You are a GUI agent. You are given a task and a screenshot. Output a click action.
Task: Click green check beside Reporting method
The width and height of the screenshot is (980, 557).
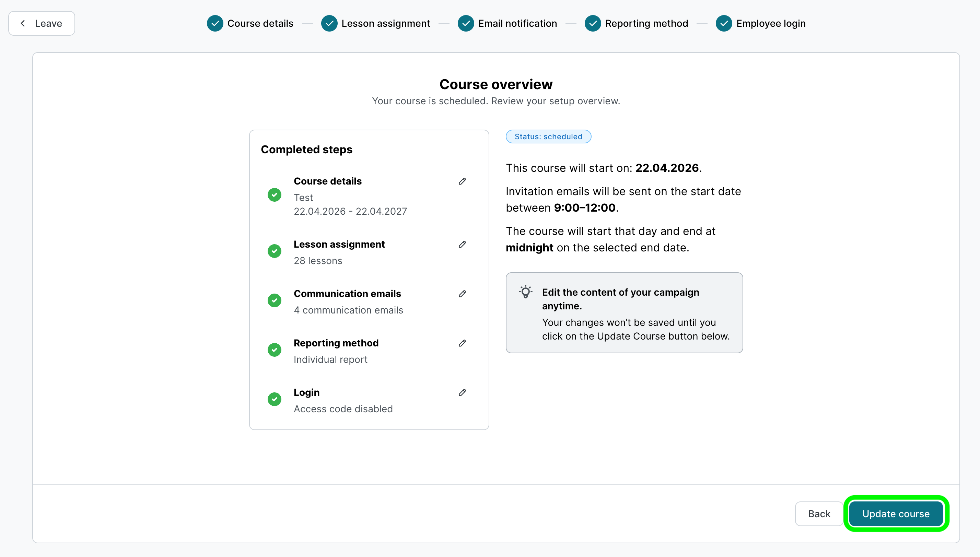coord(274,350)
